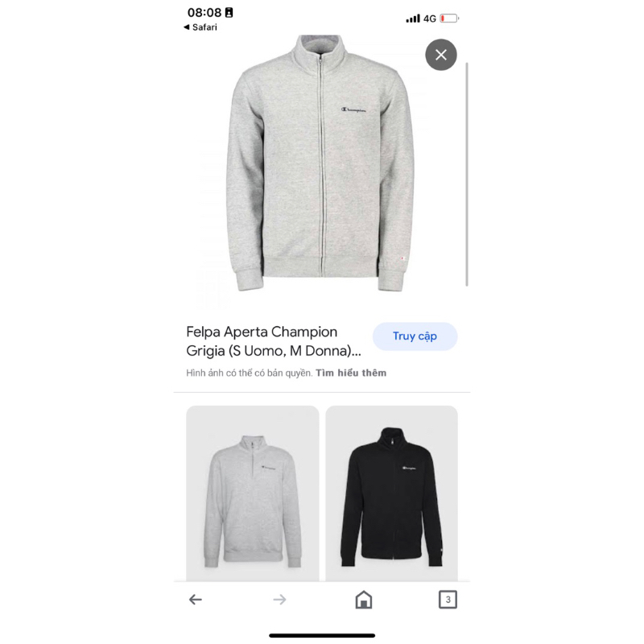Image resolution: width=644 pixels, height=644 pixels.
Task: Open the home icon in bottom toolbar
Action: click(x=364, y=600)
